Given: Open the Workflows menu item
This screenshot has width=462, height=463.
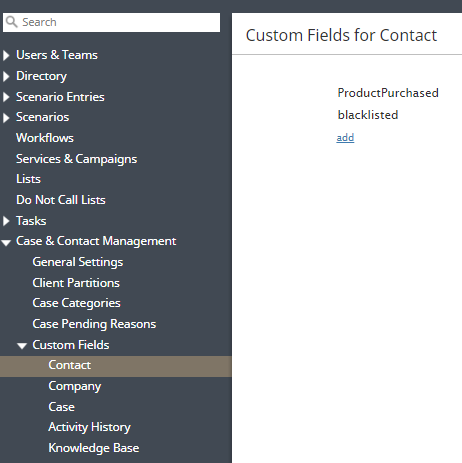Looking at the screenshot, I should pos(45,138).
